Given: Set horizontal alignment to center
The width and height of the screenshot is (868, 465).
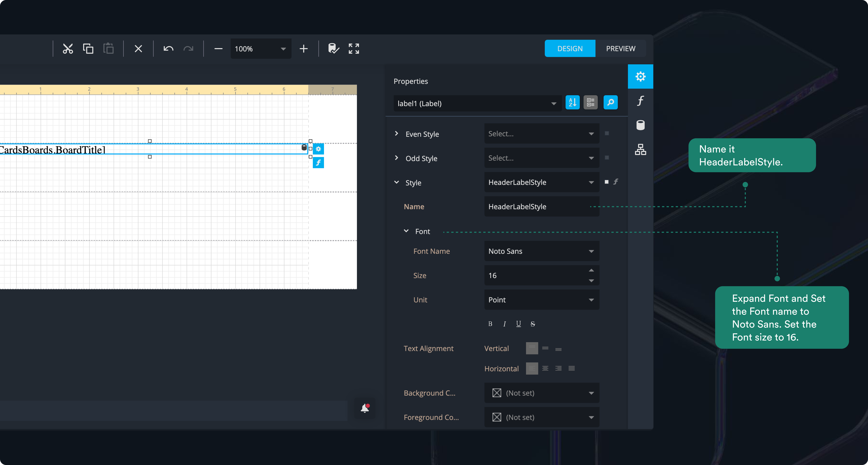Looking at the screenshot, I should pos(545,368).
